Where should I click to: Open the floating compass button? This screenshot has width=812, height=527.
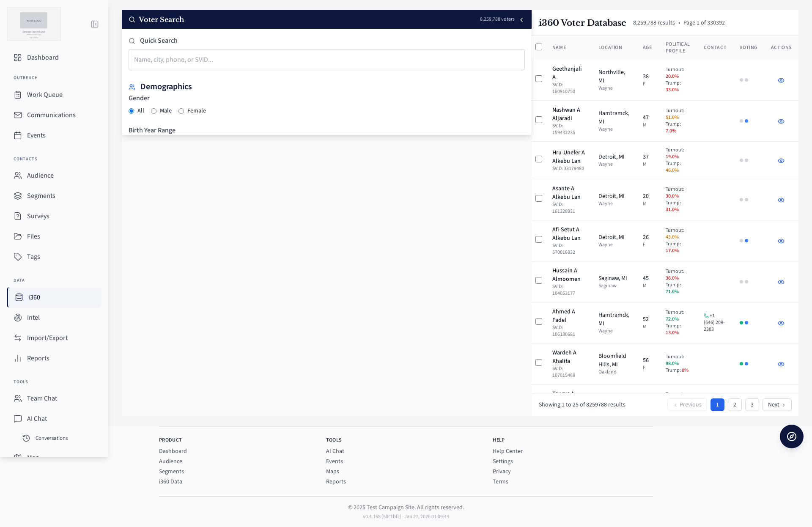click(791, 436)
